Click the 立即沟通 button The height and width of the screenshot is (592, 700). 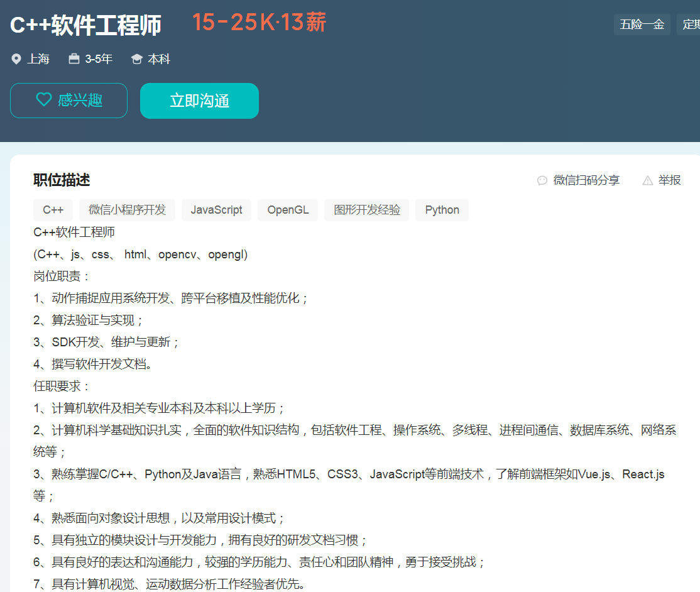click(200, 101)
